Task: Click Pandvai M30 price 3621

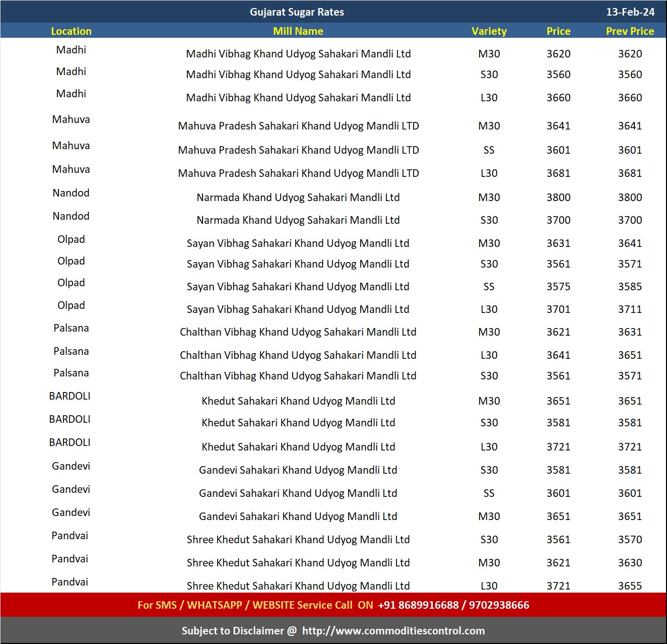Action: pyautogui.click(x=559, y=563)
